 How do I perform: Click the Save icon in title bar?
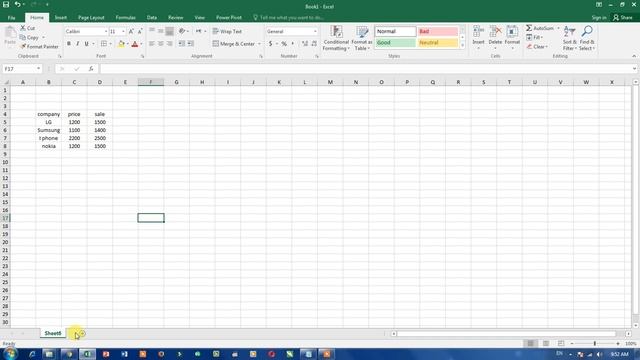(6, 4)
